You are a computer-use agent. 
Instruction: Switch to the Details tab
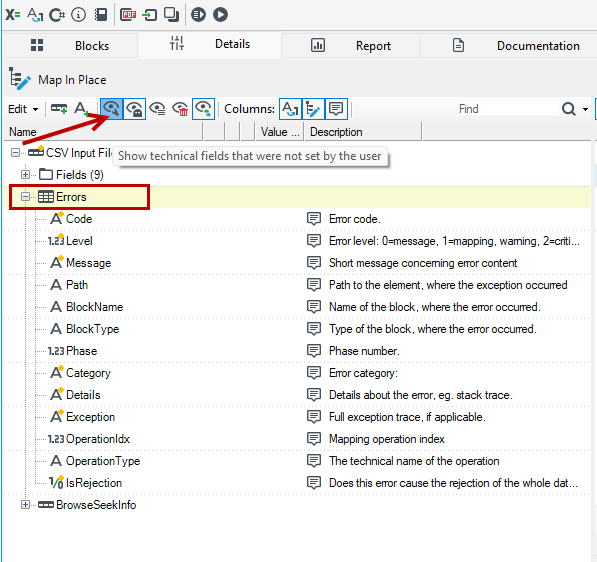pyautogui.click(x=209, y=44)
